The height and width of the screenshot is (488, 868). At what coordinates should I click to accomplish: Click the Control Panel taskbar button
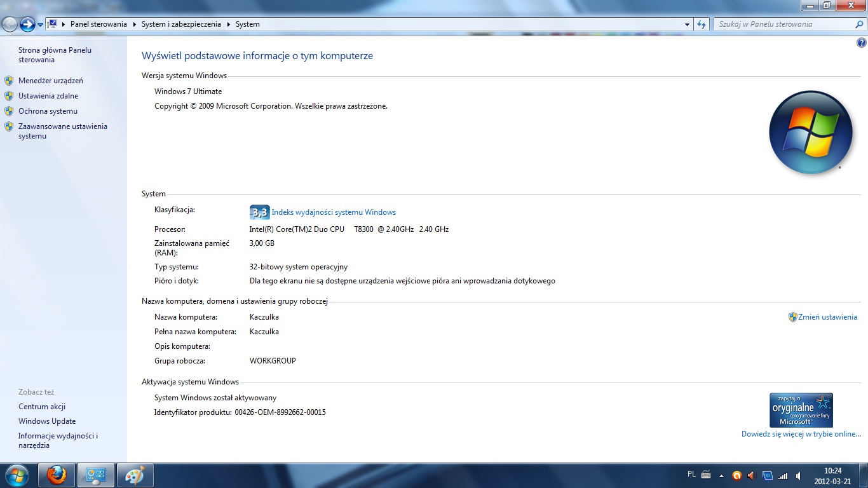click(96, 475)
